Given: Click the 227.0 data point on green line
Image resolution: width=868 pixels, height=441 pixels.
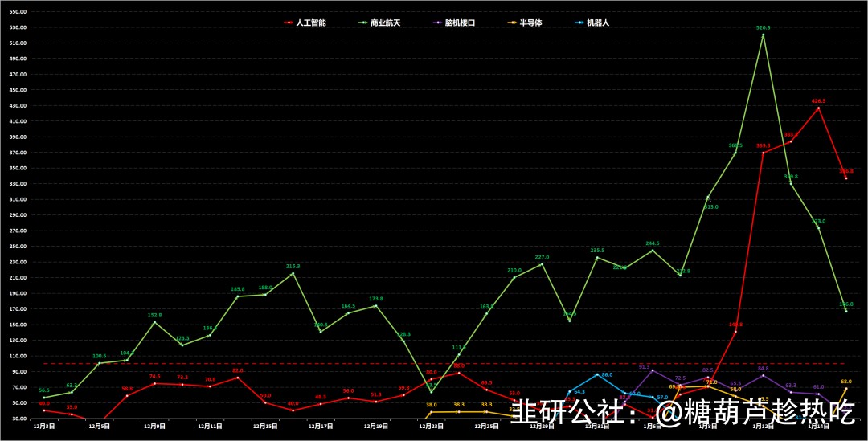Looking at the screenshot, I should [x=542, y=263].
